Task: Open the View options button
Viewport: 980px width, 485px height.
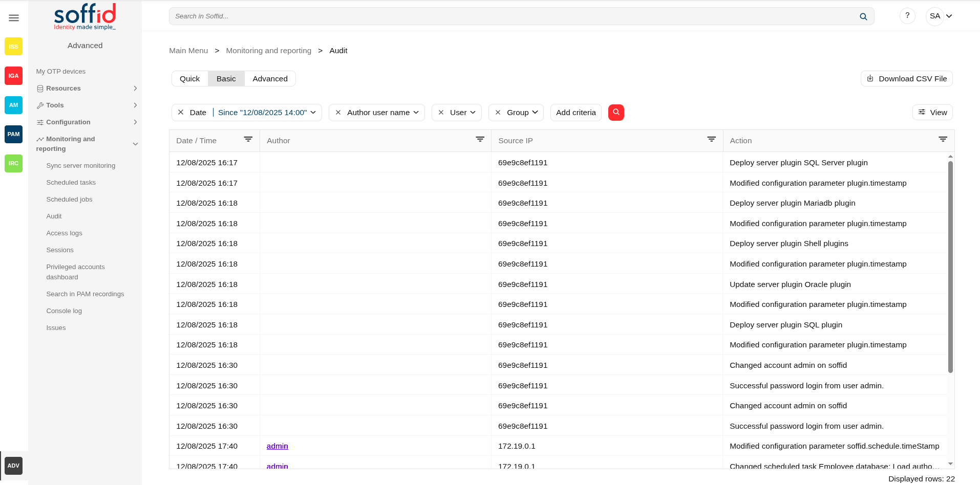Action: [x=932, y=113]
